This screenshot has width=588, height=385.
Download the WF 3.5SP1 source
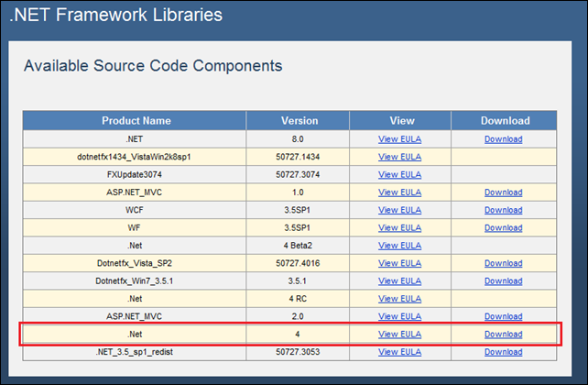click(x=503, y=227)
